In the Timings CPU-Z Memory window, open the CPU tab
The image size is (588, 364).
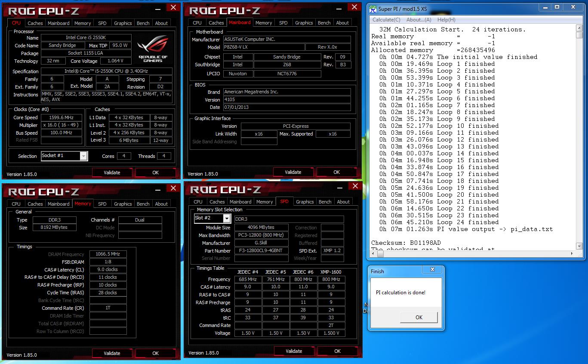pyautogui.click(x=16, y=204)
